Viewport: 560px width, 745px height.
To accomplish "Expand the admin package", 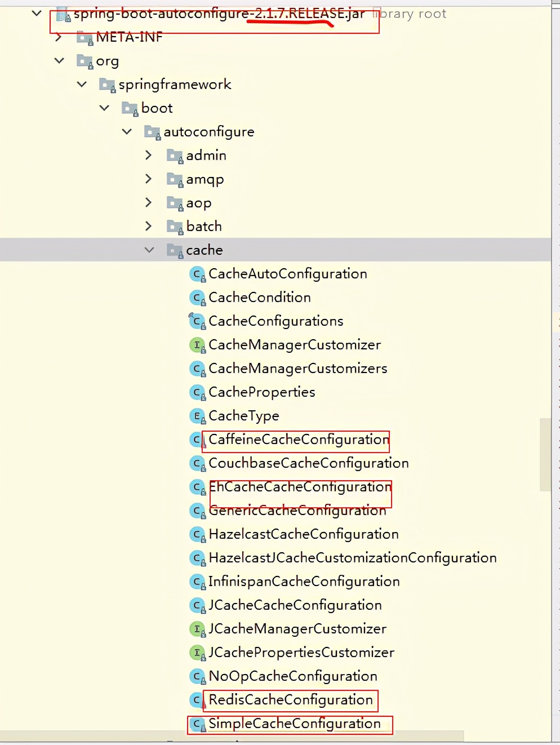I will pyautogui.click(x=149, y=155).
